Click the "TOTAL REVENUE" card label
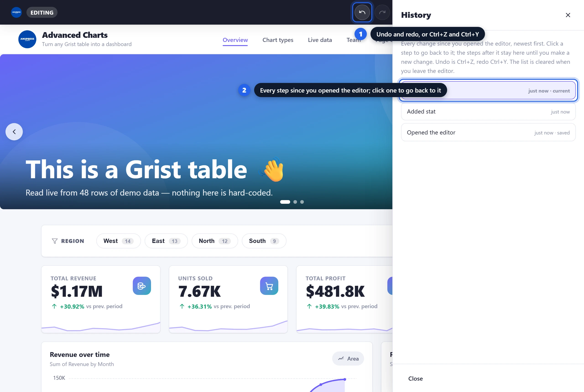Viewport: 584px width, 392px height. click(x=73, y=279)
